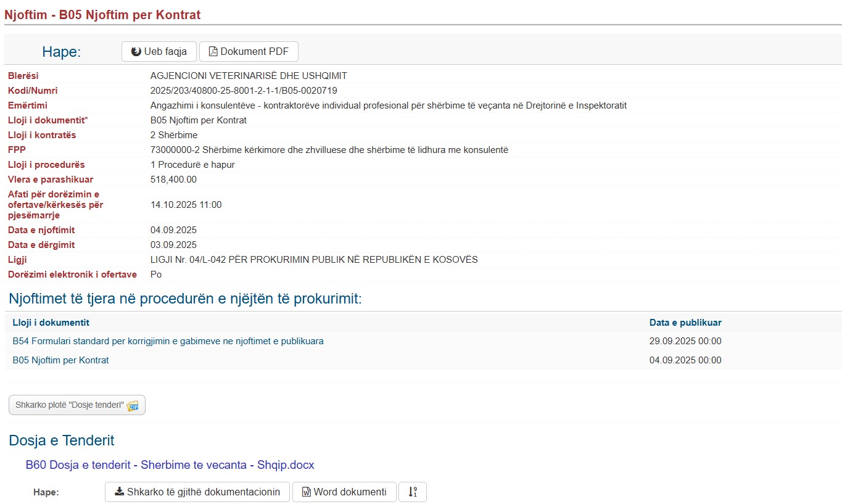842x504 pixels.
Task: Select notification date 04.09.2025 in details
Action: (x=173, y=230)
